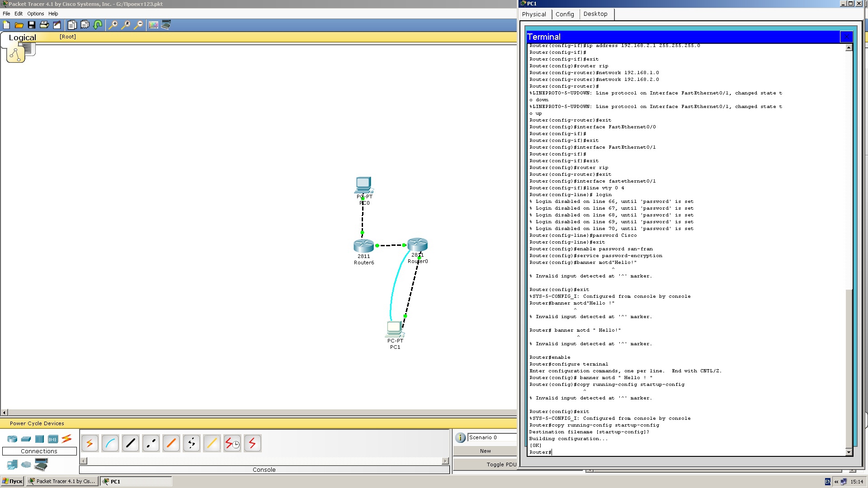This screenshot has width=868, height=488.
Task: Choose Routers device category
Action: pos(12,439)
